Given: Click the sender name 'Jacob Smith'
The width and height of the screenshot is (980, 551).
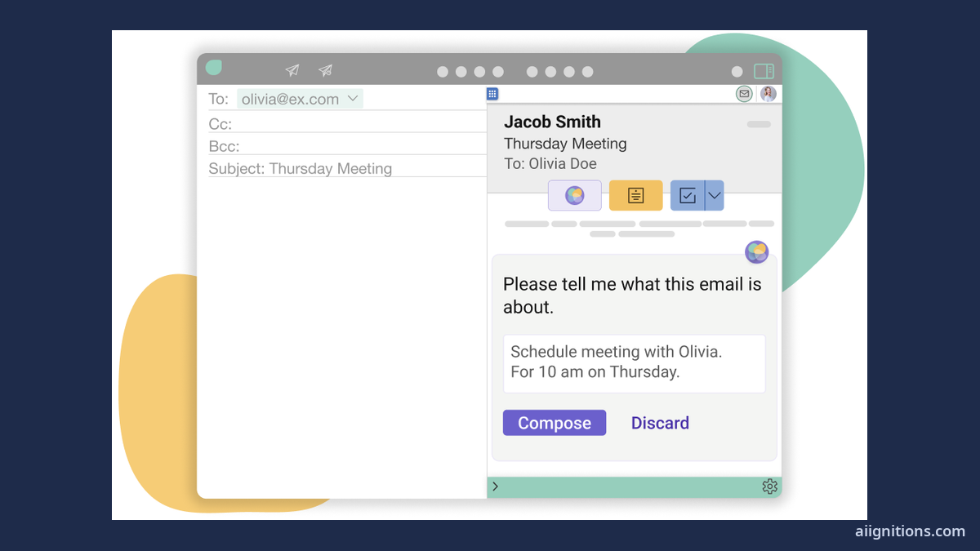Looking at the screenshot, I should click(552, 122).
